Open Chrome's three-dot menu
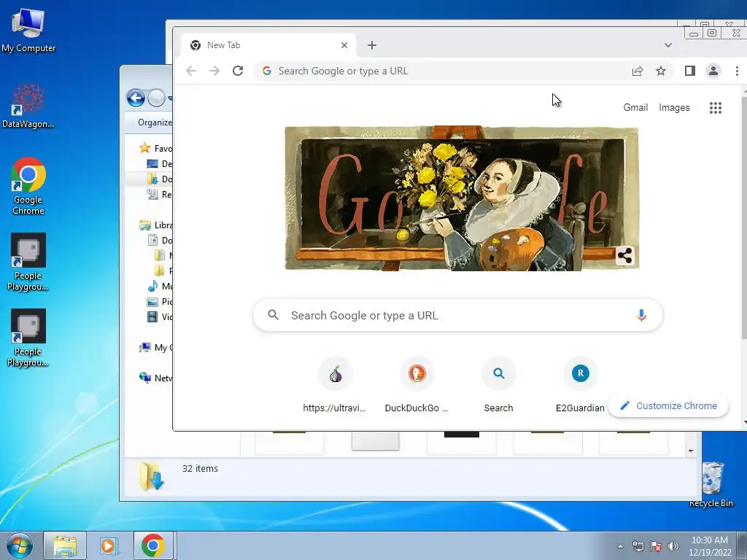 (x=737, y=71)
